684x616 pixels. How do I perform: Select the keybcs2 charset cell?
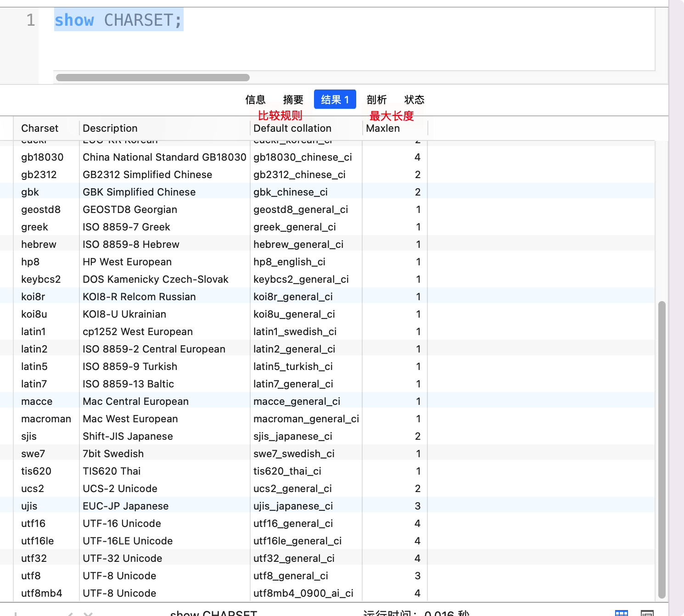(41, 279)
